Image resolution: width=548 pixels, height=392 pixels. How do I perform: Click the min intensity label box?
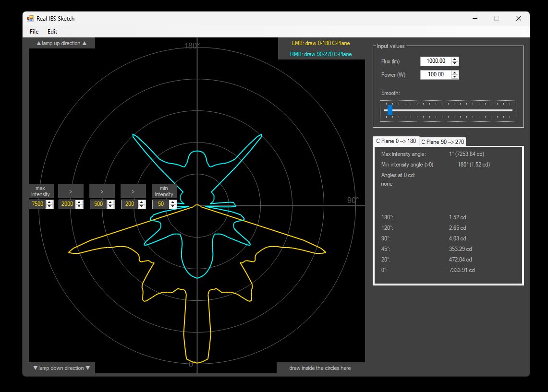pos(164,191)
